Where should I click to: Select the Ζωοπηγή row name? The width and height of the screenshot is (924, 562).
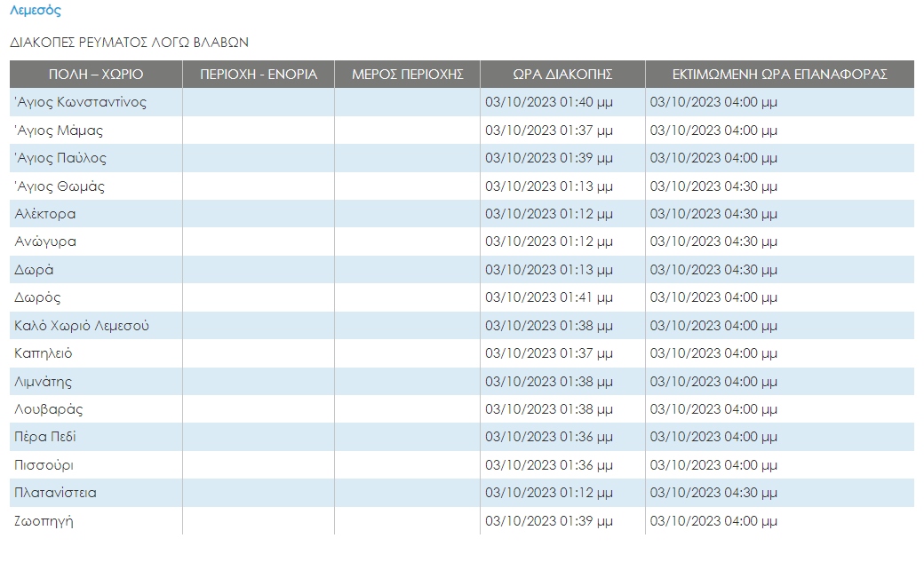click(x=44, y=521)
